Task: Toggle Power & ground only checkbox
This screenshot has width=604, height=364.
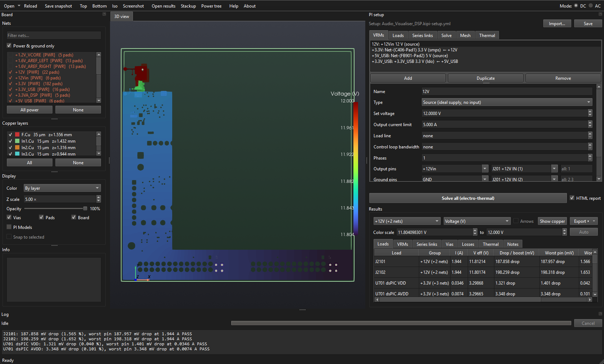Action: [x=9, y=46]
